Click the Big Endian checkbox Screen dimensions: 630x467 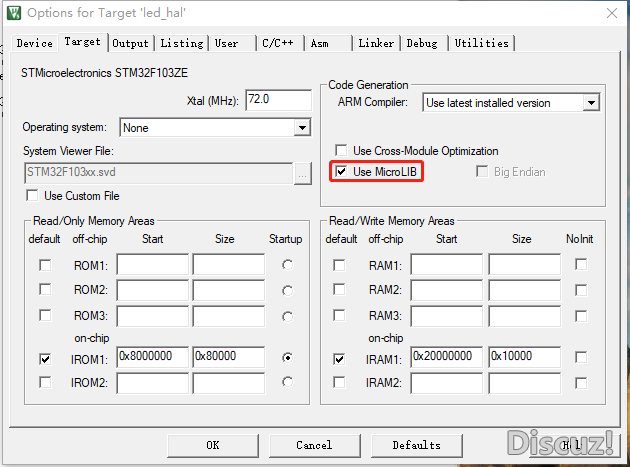(482, 172)
